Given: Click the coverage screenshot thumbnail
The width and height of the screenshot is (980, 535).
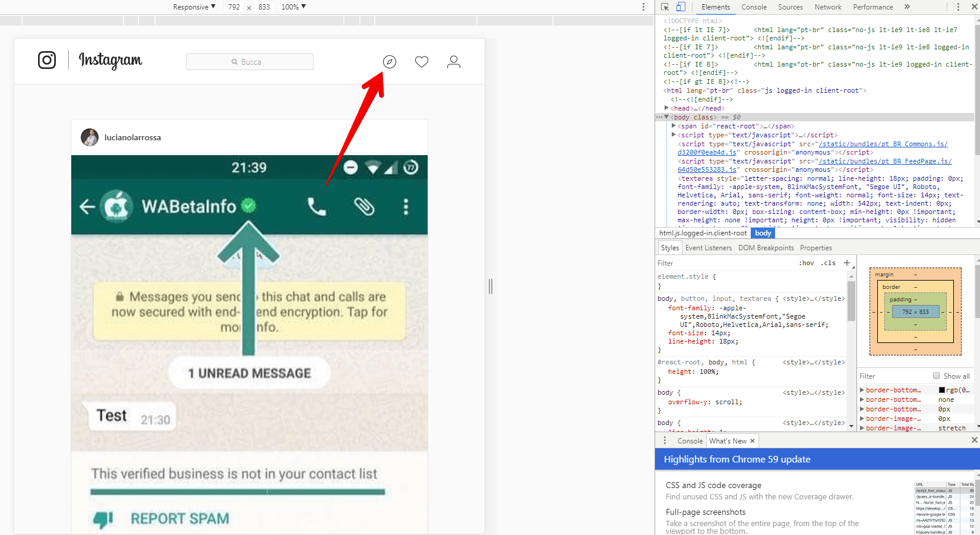Looking at the screenshot, I should pyautogui.click(x=944, y=508).
